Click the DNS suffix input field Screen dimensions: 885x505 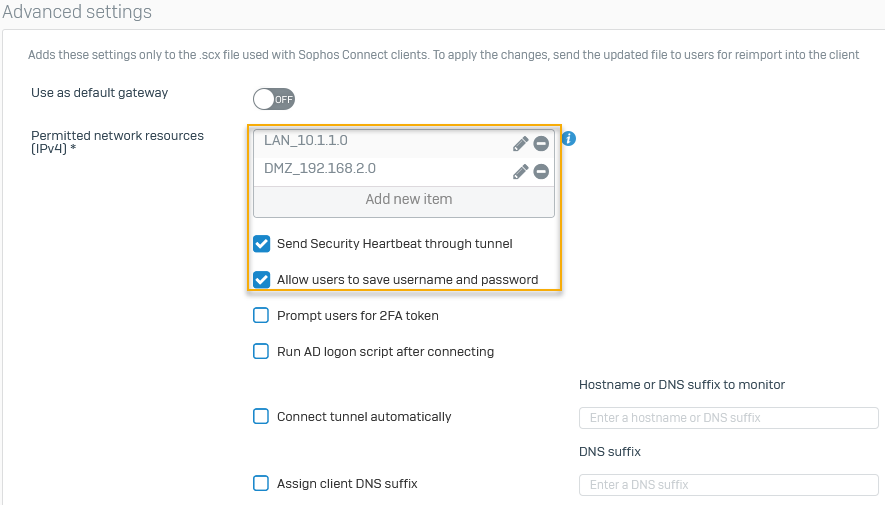click(x=728, y=485)
